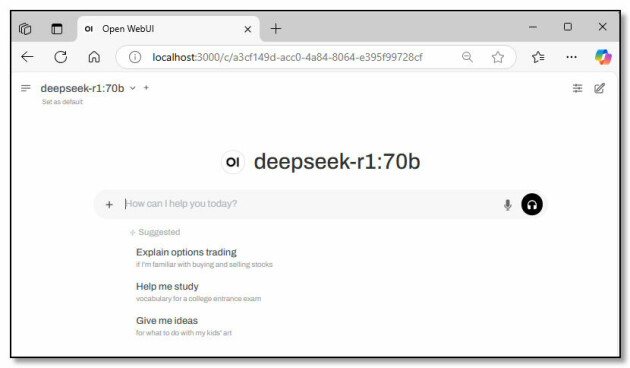Viewport: 630px width, 368px height.
Task: Click the Set as default link
Action: coord(62,102)
